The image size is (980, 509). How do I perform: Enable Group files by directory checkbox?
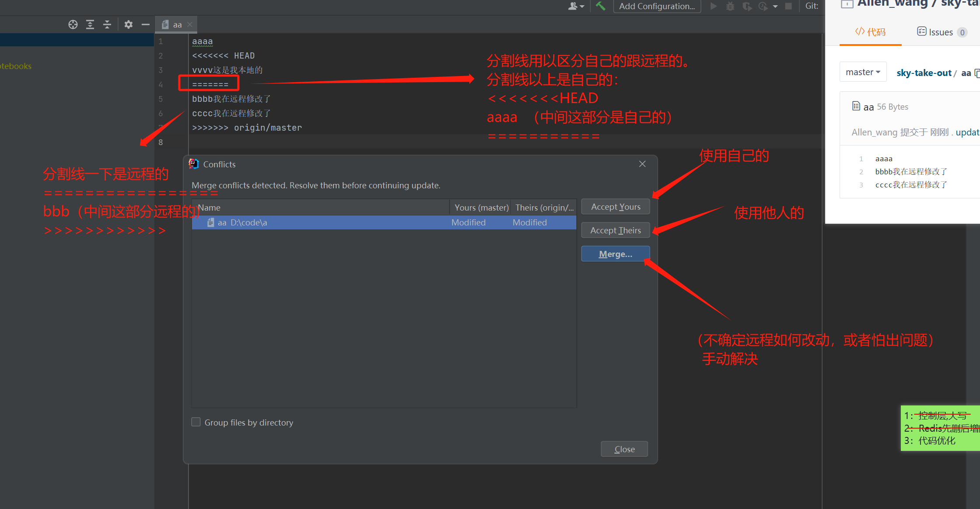[196, 422]
